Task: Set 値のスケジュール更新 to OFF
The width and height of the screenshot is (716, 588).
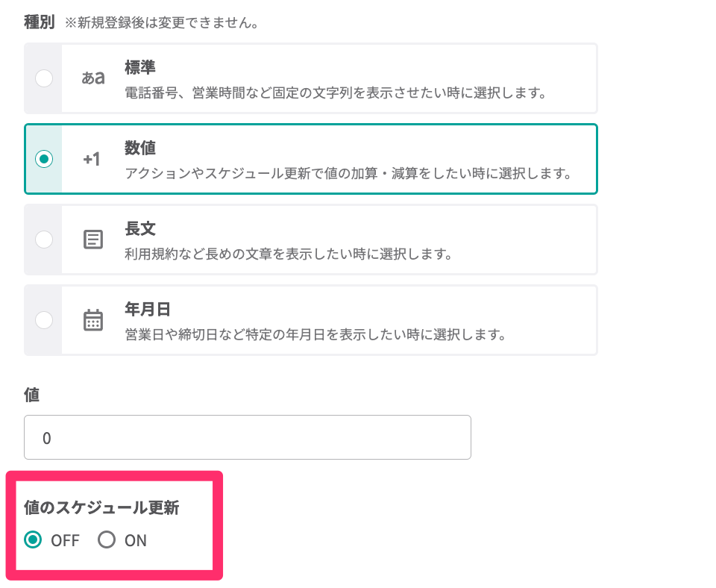Action: click(33, 540)
